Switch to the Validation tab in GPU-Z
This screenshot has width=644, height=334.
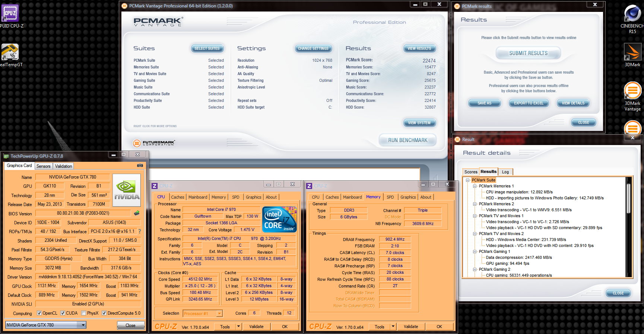pos(63,166)
